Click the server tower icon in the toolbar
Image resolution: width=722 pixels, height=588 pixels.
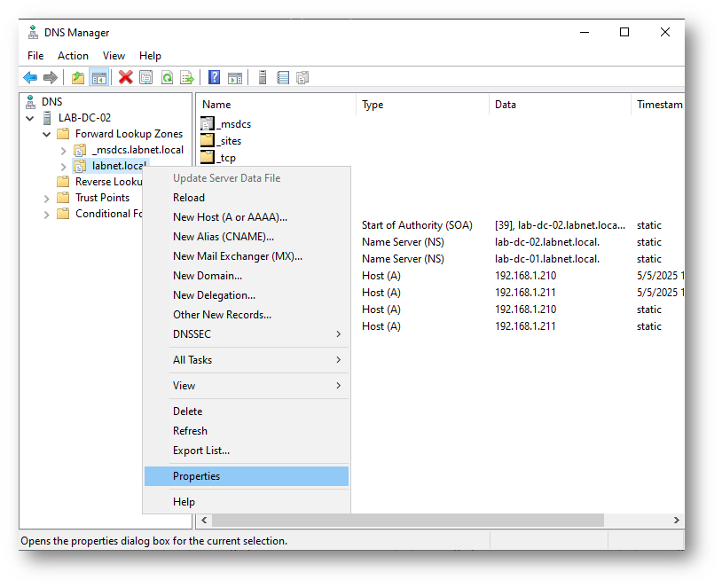coord(263,77)
